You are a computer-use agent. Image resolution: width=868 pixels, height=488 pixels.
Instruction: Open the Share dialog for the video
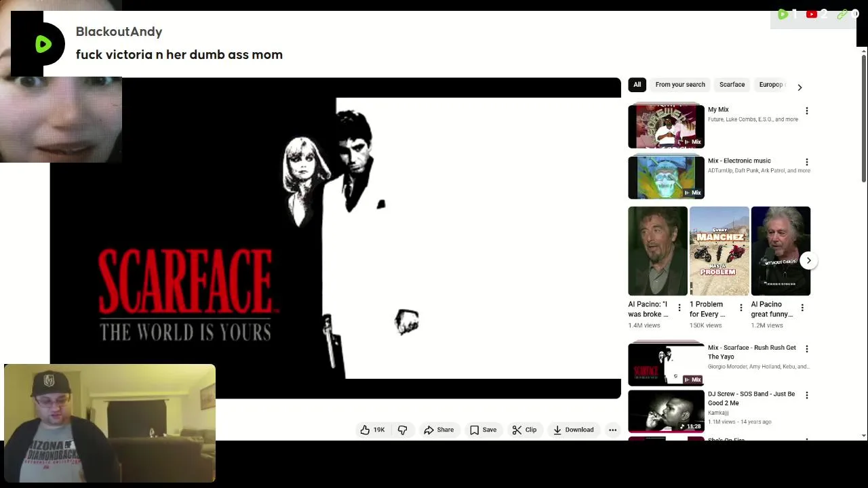point(439,430)
